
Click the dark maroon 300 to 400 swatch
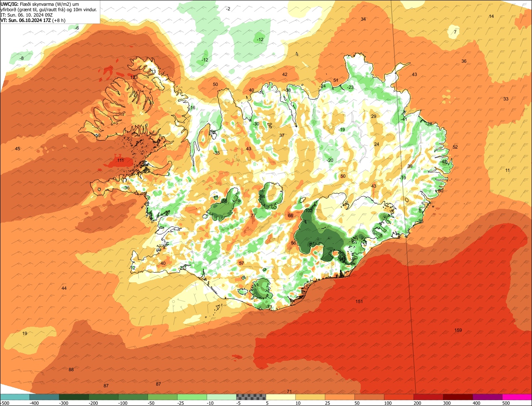click(x=458, y=397)
